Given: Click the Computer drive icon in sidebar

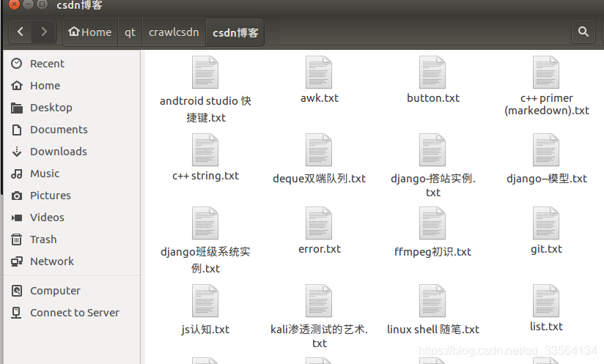Looking at the screenshot, I should click(x=17, y=291).
